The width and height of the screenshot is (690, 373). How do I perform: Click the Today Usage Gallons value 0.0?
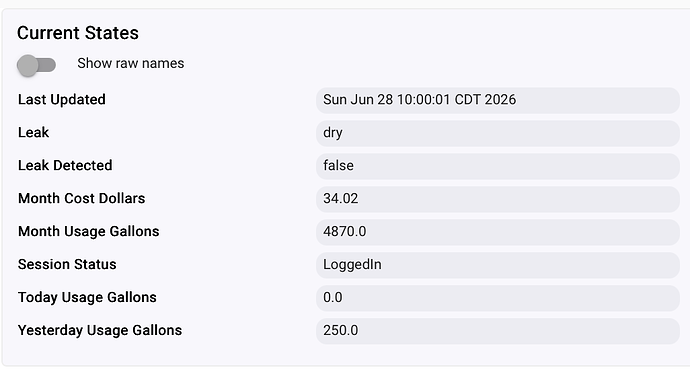pyautogui.click(x=498, y=298)
